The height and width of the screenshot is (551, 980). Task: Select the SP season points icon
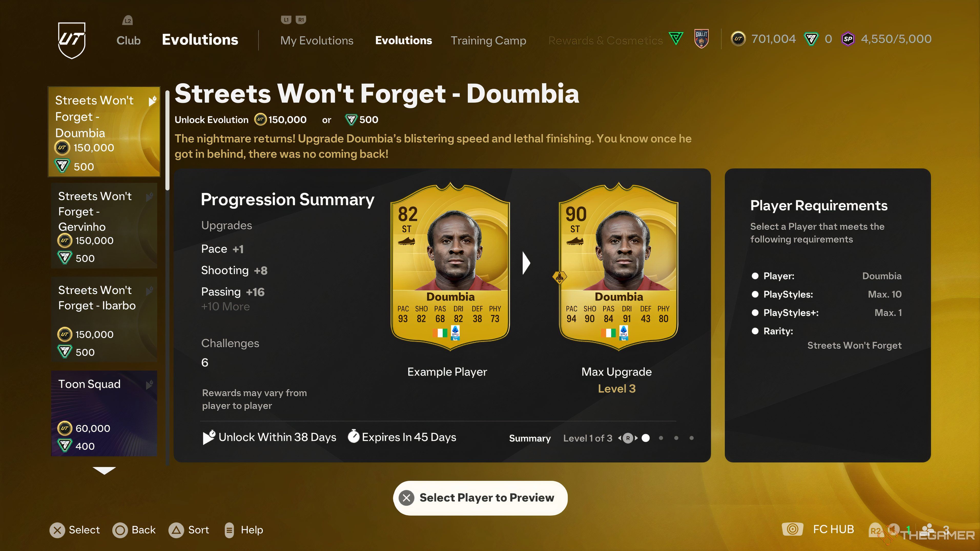click(848, 39)
